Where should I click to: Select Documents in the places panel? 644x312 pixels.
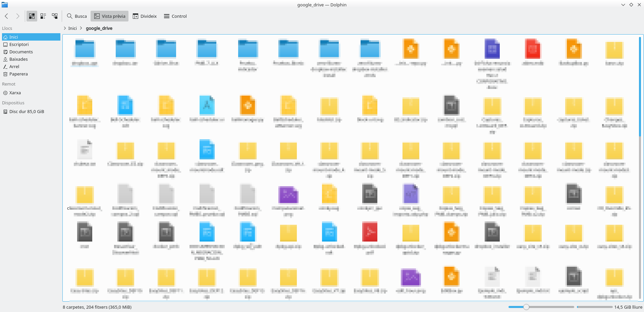click(x=21, y=52)
